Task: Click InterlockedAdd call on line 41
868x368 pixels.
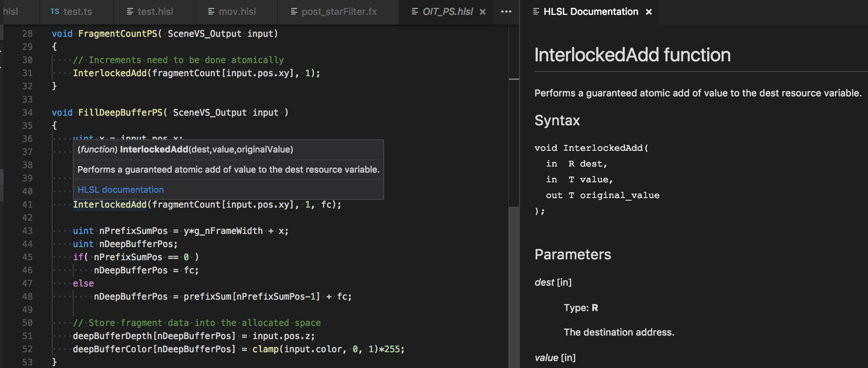Action: (x=110, y=205)
